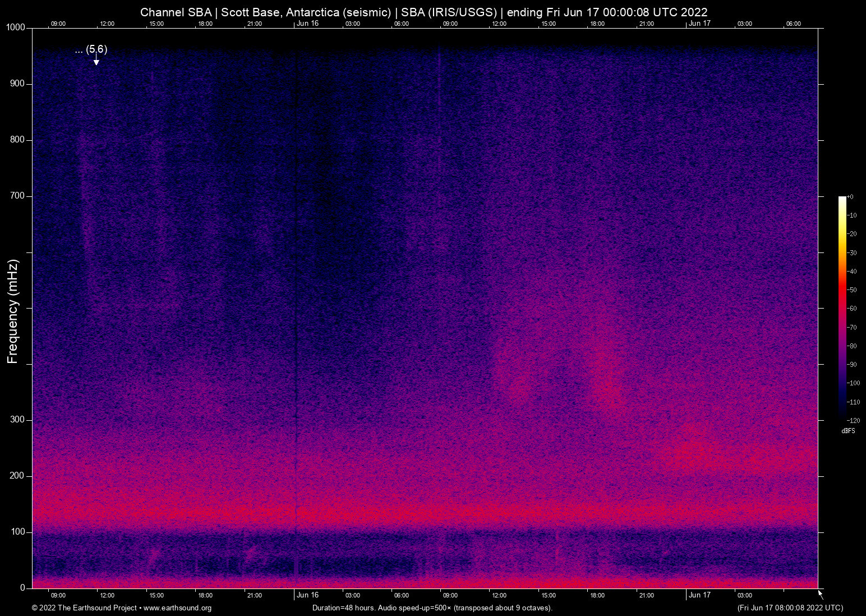The width and height of the screenshot is (866, 616).
Task: Click the 900 mHz frequency axis label
Action: click(x=17, y=84)
